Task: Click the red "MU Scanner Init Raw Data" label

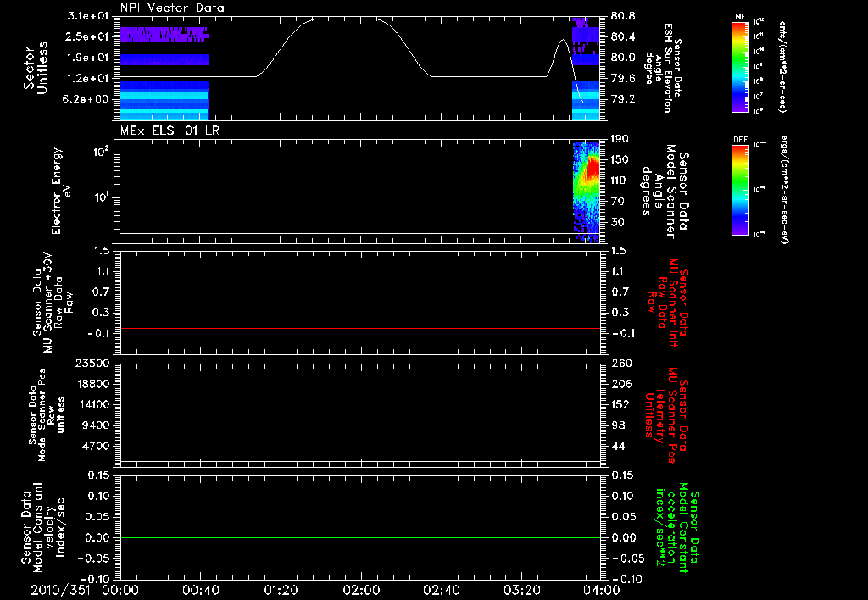Action: click(x=668, y=303)
